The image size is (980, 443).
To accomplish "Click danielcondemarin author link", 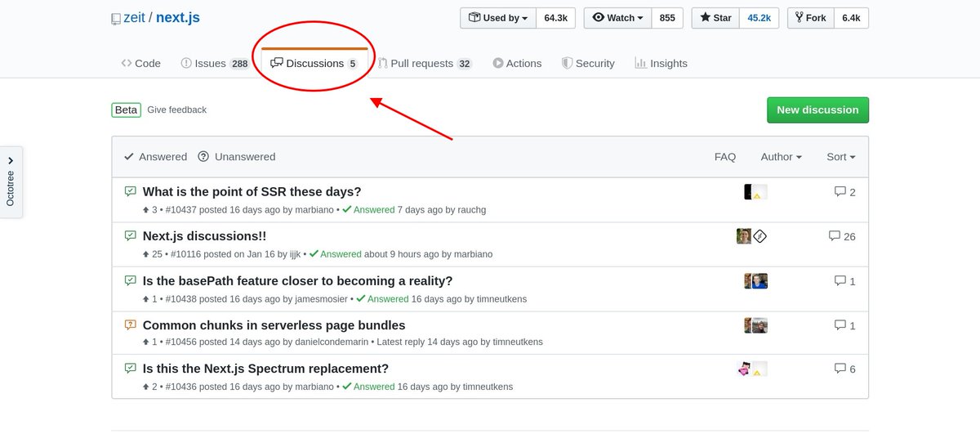I will pos(330,342).
